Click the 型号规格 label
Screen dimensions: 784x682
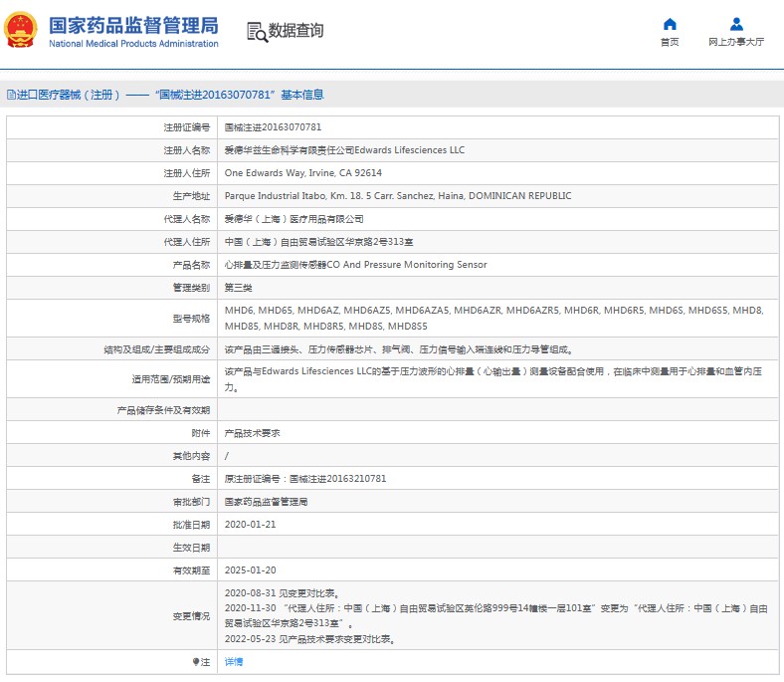(x=191, y=319)
